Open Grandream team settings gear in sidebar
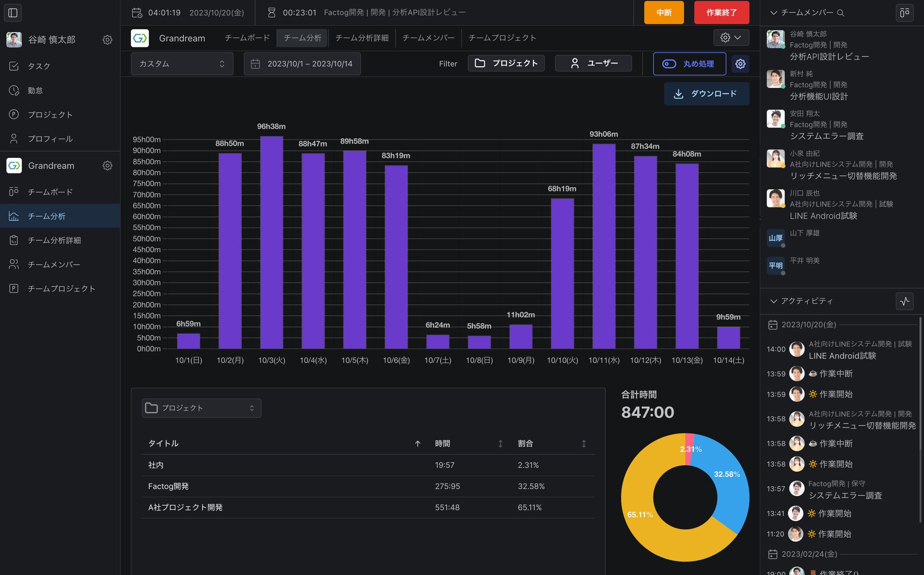The height and width of the screenshot is (575, 924). [x=108, y=165]
